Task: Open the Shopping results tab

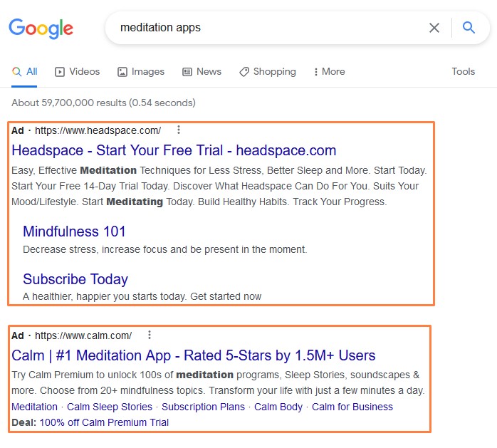Action: pos(268,72)
